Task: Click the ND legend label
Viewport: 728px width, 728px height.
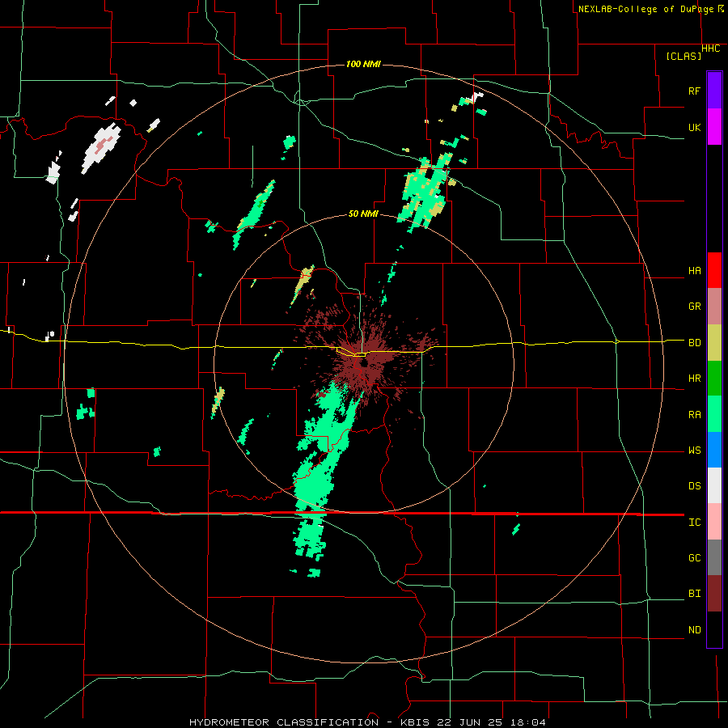Action: pyautogui.click(x=694, y=630)
